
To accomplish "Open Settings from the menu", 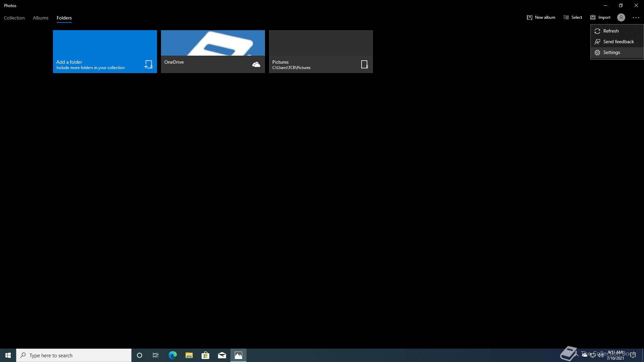I will pos(617,52).
